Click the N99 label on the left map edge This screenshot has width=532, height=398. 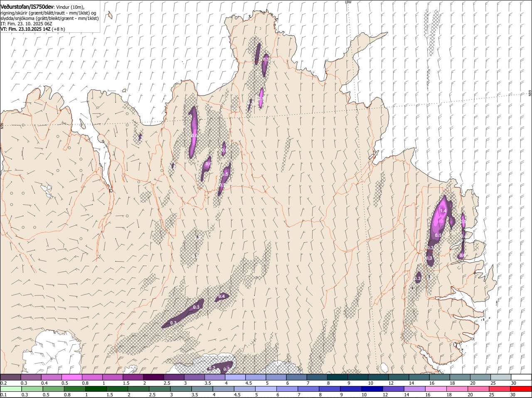[x=2, y=125]
